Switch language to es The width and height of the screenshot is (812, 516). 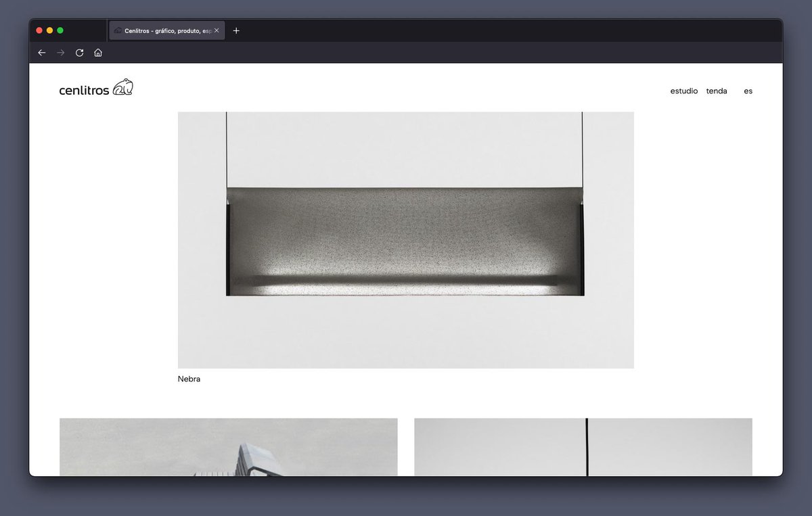(748, 91)
